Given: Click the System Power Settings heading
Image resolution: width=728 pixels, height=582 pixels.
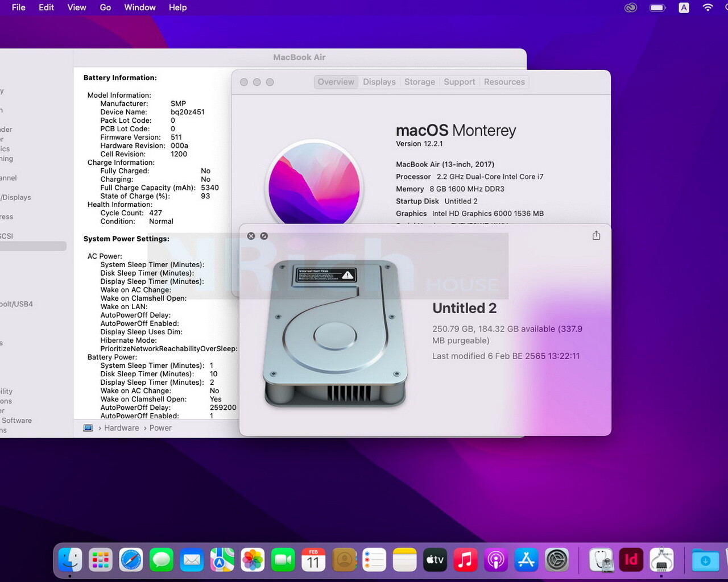Looking at the screenshot, I should 126,239.
